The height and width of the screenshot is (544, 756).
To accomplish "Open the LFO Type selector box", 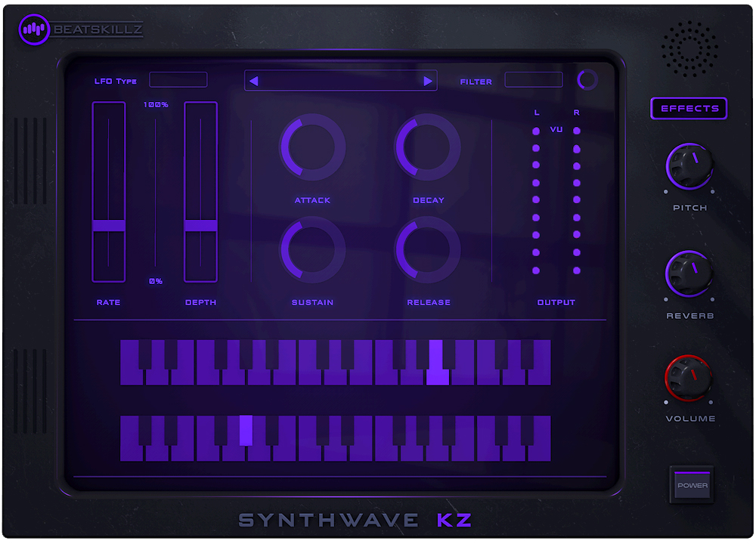I will [178, 79].
